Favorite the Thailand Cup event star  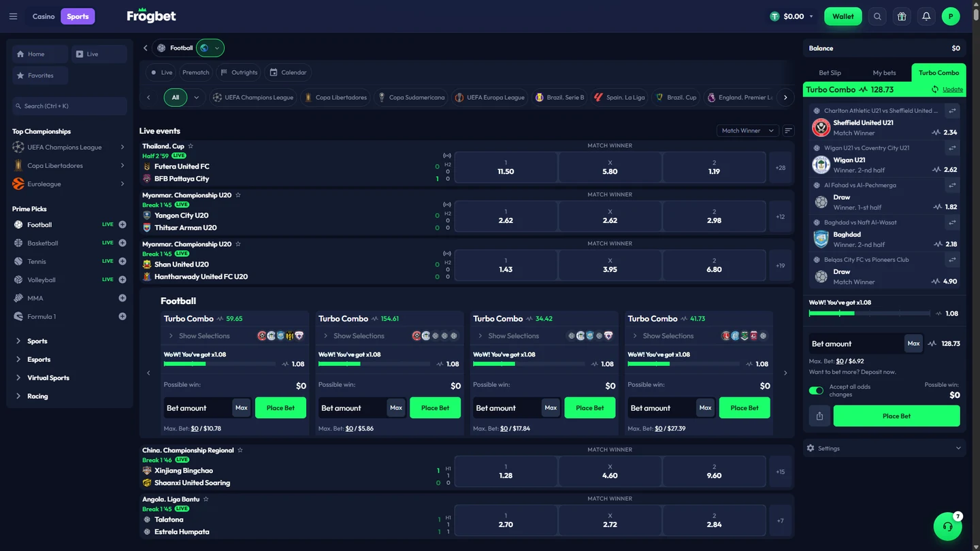pos(191,146)
